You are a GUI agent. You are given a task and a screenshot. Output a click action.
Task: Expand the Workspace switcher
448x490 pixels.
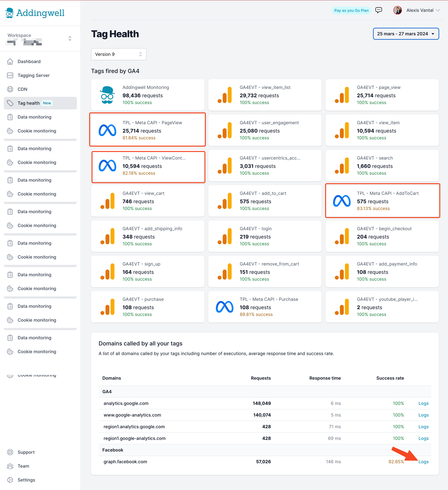[70, 38]
